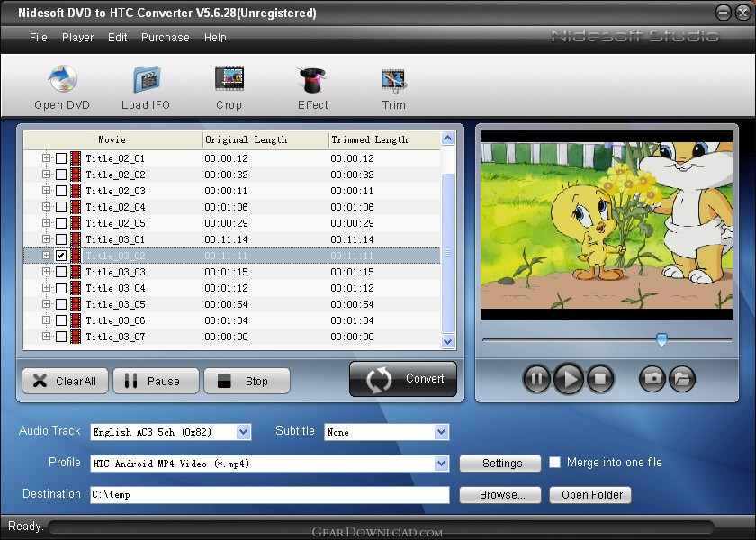This screenshot has height=540, width=756.
Task: Check the Title_02_01 checkbox
Action: tap(61, 158)
